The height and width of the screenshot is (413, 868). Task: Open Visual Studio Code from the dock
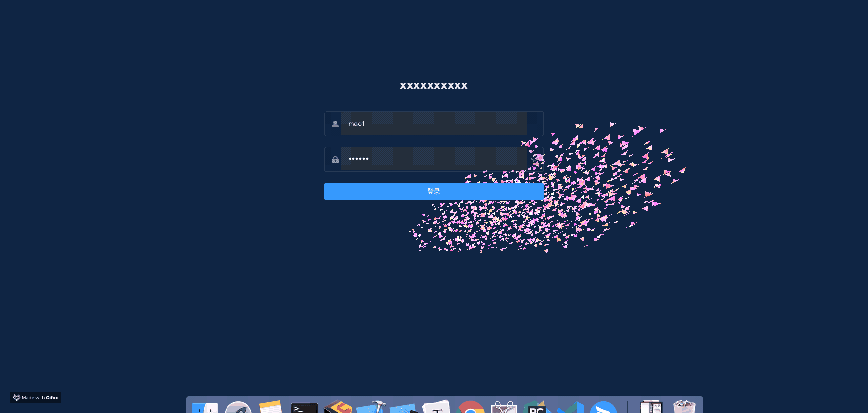pyautogui.click(x=570, y=407)
